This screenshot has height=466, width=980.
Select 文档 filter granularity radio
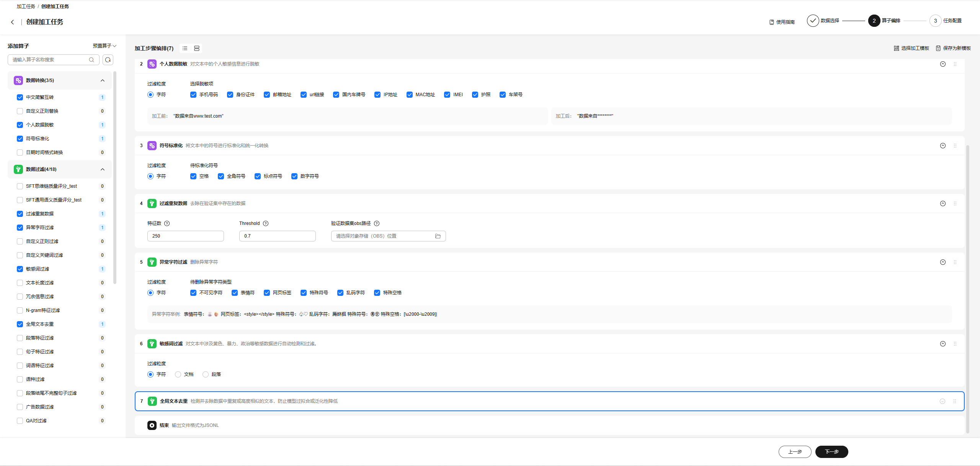click(x=178, y=374)
